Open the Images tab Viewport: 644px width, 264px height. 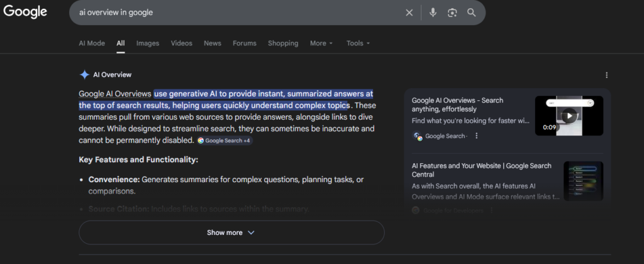click(147, 43)
